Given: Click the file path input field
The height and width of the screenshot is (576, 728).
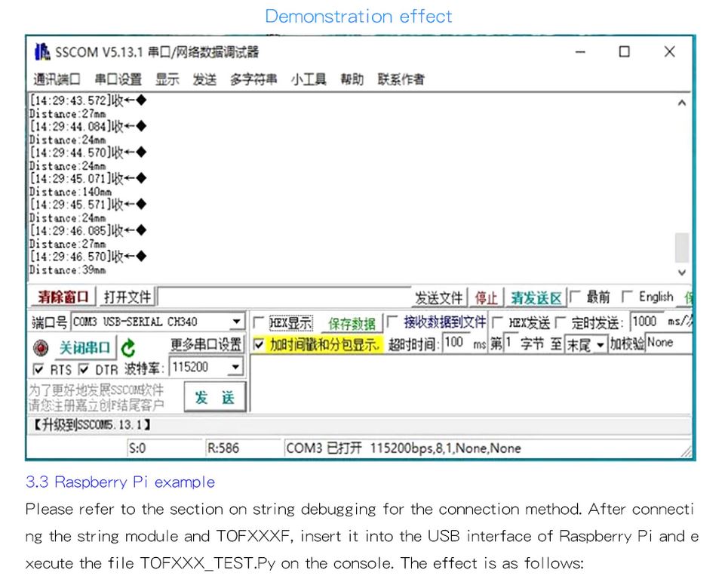Looking at the screenshot, I should [284, 297].
